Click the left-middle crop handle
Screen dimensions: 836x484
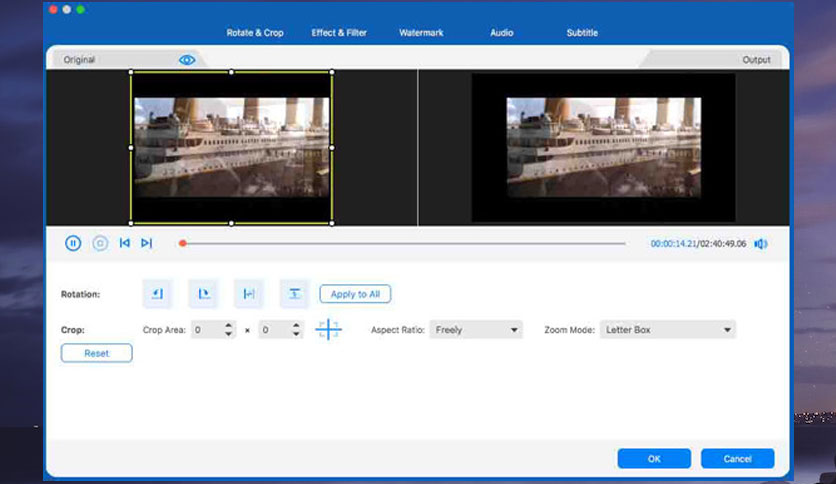[131, 148]
